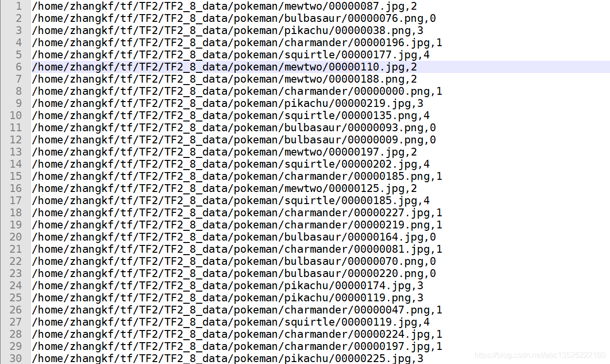The width and height of the screenshot is (610, 364).
Task: Click line 17 path squirtle/00000185.jpg,4
Action: pos(230,201)
